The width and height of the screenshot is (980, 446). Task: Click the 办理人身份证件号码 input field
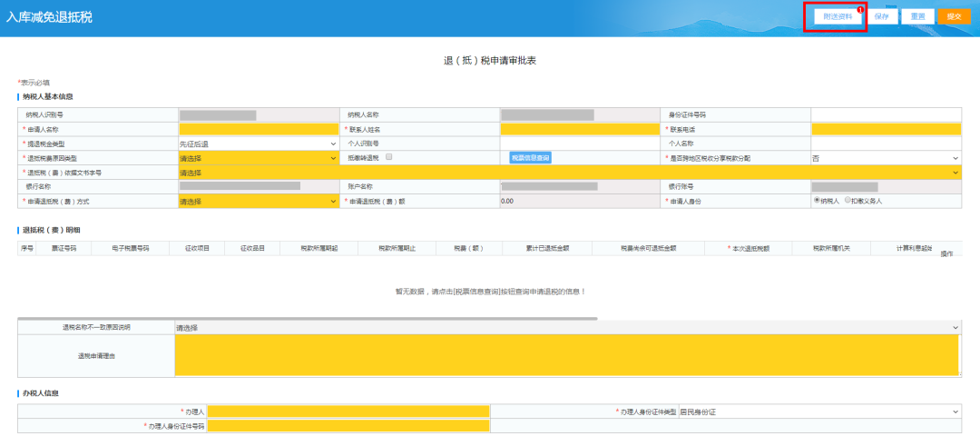click(x=348, y=426)
